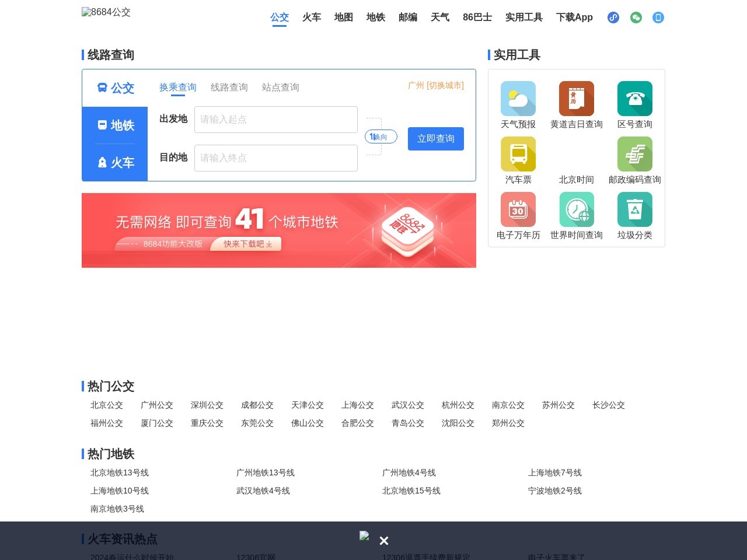Close the bottom banner with the X
The image size is (747, 560).
384,541
